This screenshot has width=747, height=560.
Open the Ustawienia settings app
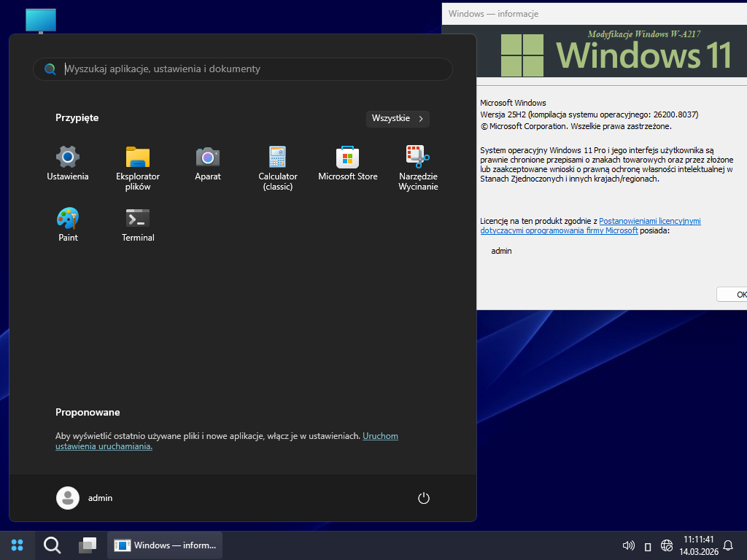pos(68,163)
